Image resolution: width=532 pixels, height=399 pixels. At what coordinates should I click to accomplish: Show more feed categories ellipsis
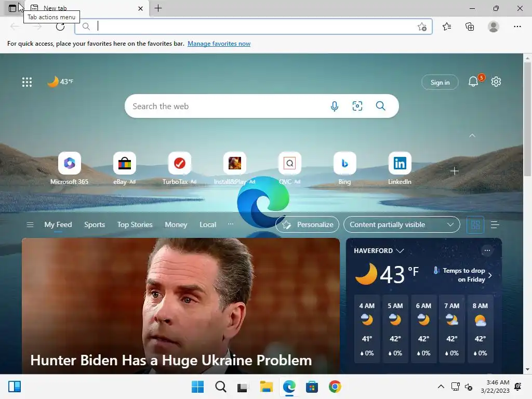[230, 224]
